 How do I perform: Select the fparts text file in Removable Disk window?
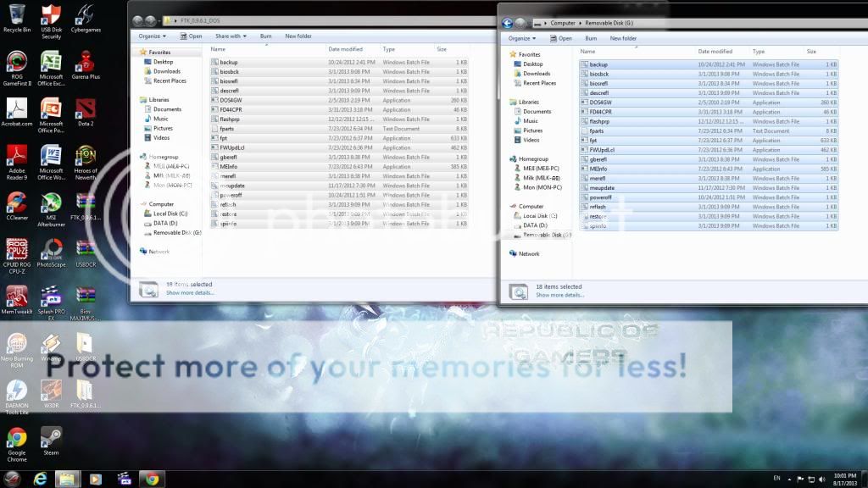pos(597,130)
